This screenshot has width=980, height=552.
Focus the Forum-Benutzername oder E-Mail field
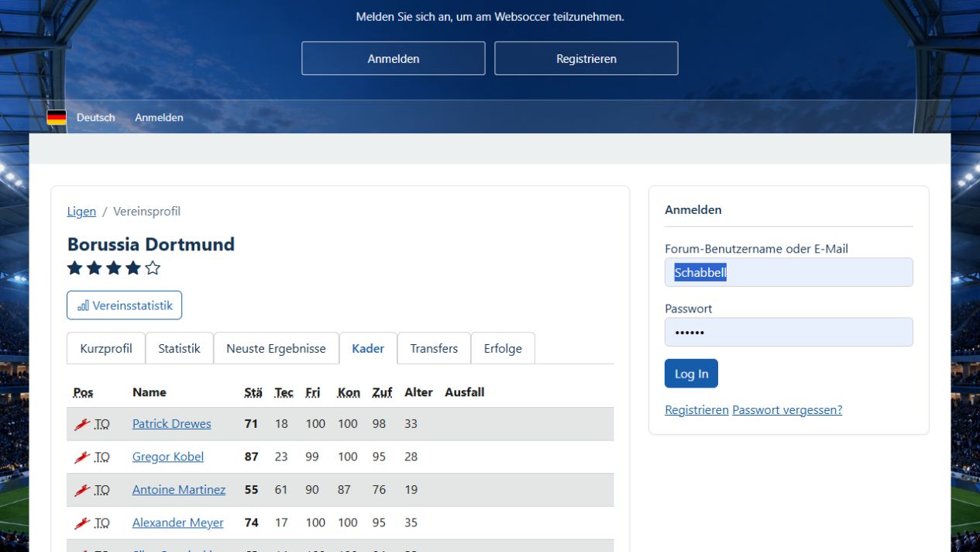[x=789, y=272]
